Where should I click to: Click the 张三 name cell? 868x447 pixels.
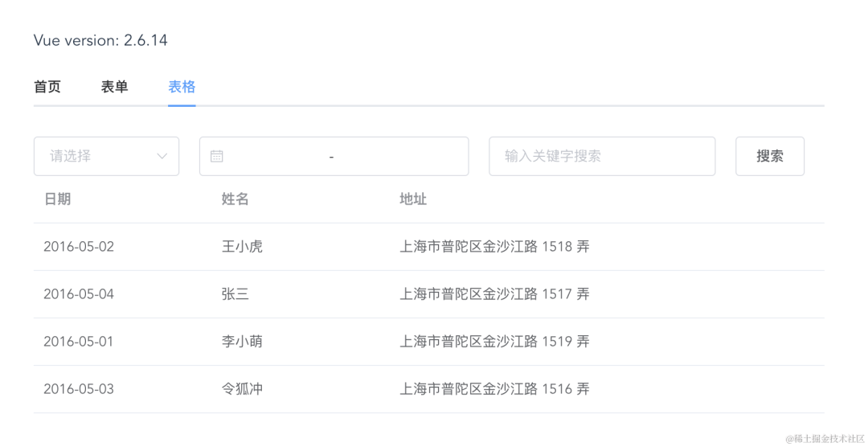coord(235,294)
